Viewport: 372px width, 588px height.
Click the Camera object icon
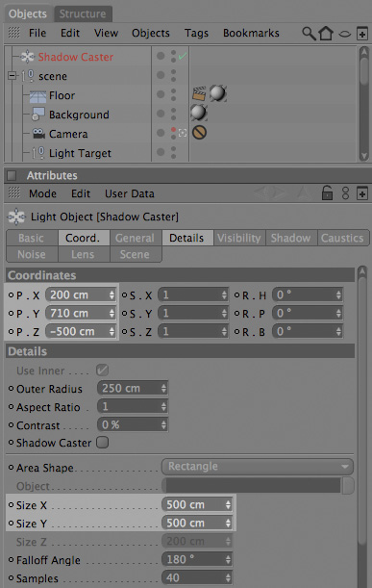click(38, 134)
